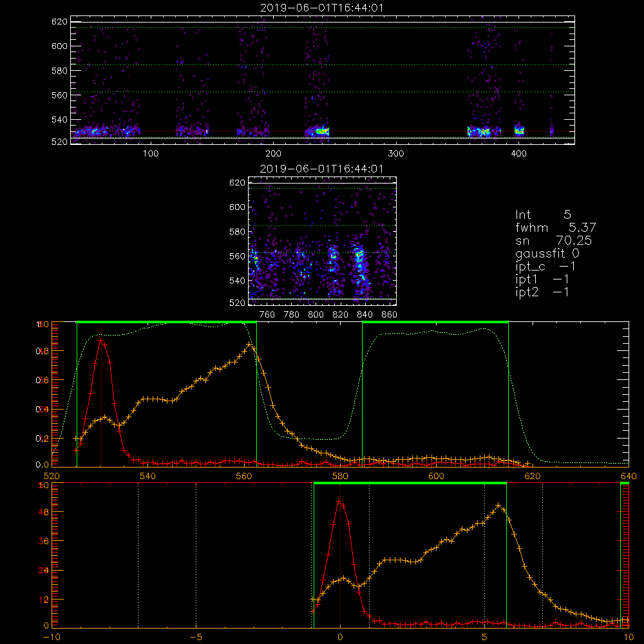Click x-axis label -5 of bottom profile plot
Screen dimensions: 644x644
[x=196, y=638]
